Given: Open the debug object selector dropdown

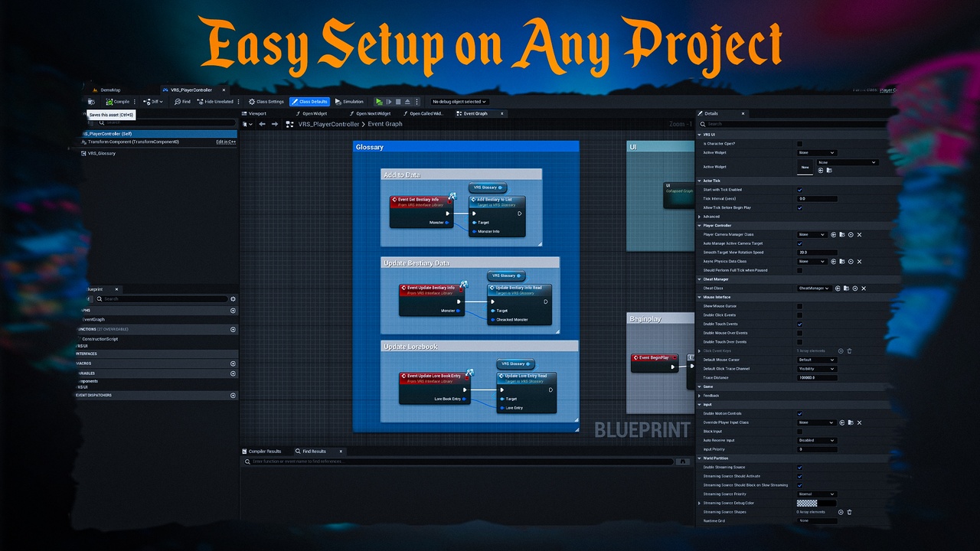Looking at the screenshot, I should point(459,102).
